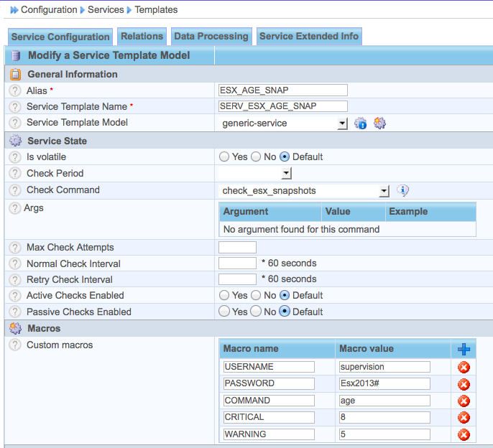Set Is volatile to Yes
The height and width of the screenshot is (448, 493).
click(x=224, y=157)
